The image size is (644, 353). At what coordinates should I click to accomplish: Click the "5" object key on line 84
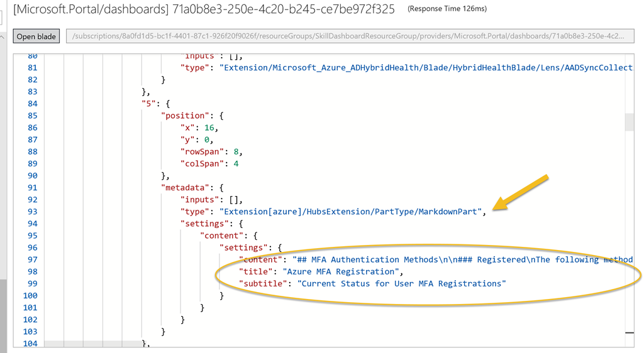tap(148, 104)
